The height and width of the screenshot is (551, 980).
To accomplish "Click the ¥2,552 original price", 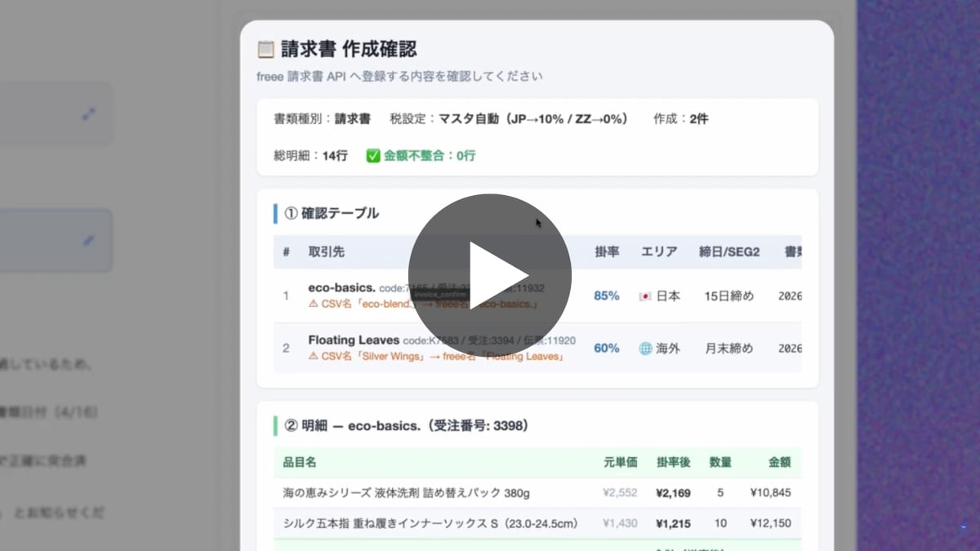I will [x=620, y=492].
